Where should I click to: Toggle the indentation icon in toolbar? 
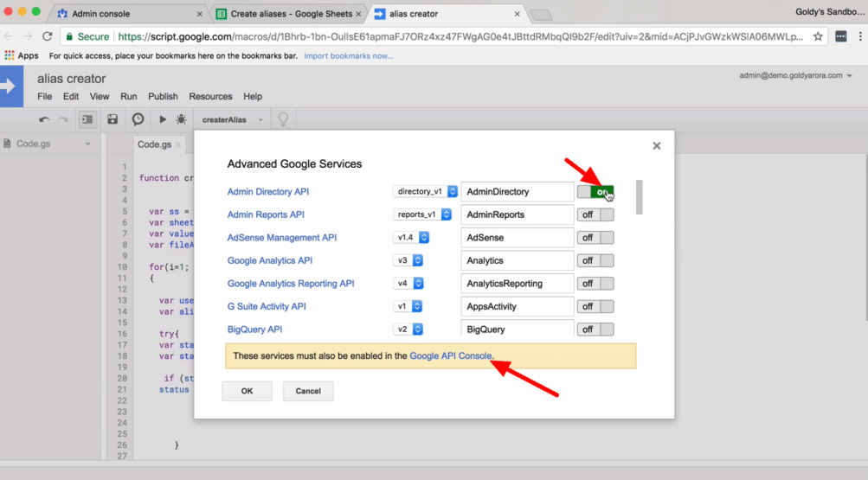[x=87, y=119]
